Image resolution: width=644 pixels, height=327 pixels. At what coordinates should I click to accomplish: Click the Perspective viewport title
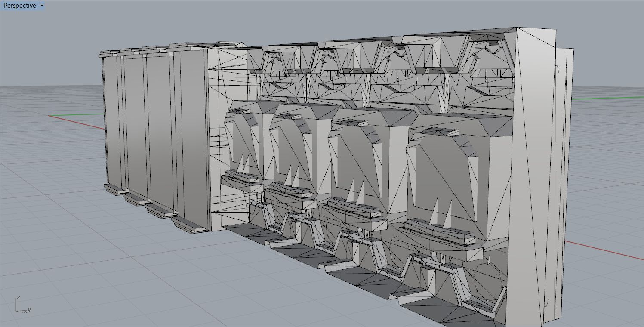(x=19, y=6)
